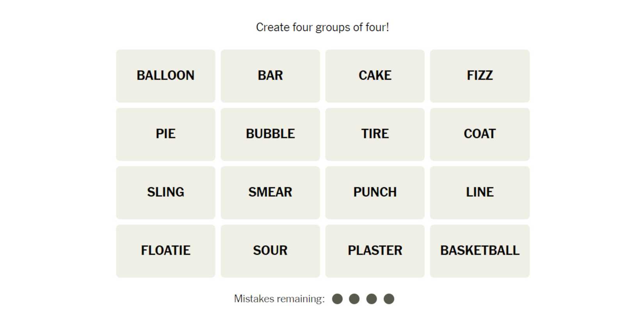This screenshot has height=322, width=644.
Task: Select the FLOATIE word tile
Action: pos(165,251)
